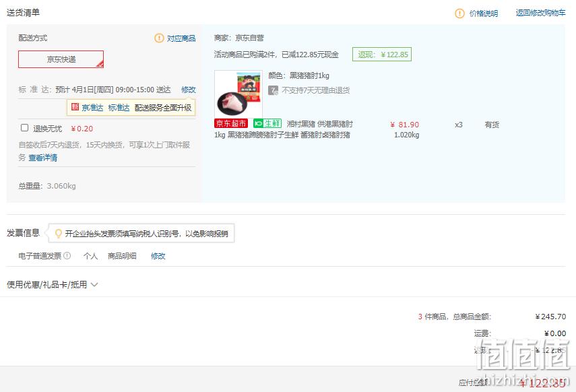Click 个人 invoice title text
Image resolution: width=576 pixels, height=392 pixels.
click(x=90, y=256)
